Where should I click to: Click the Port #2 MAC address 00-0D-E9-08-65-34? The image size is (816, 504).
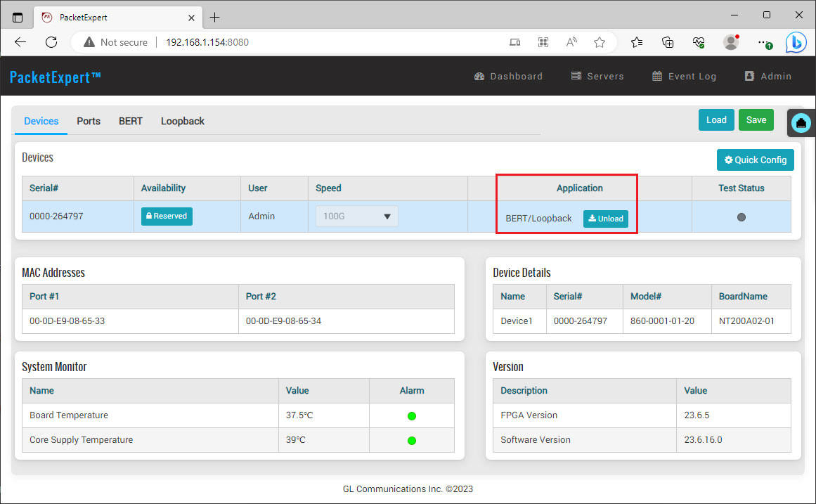[283, 321]
